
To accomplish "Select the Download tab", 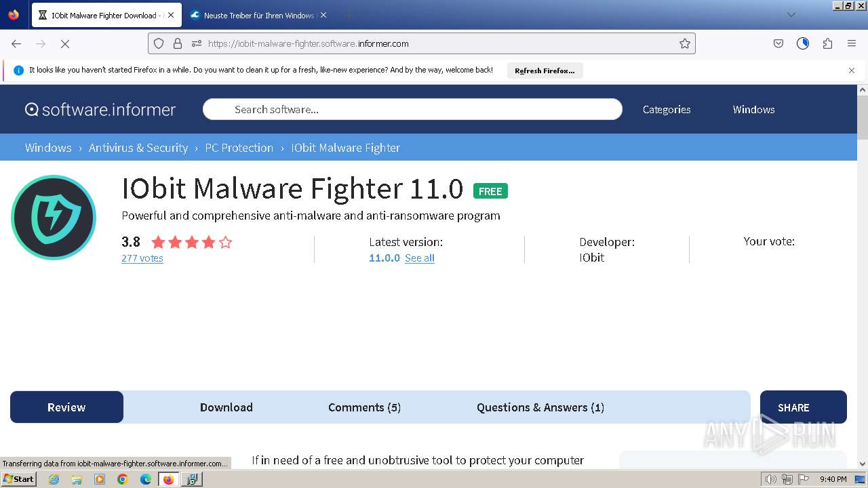I will (226, 407).
